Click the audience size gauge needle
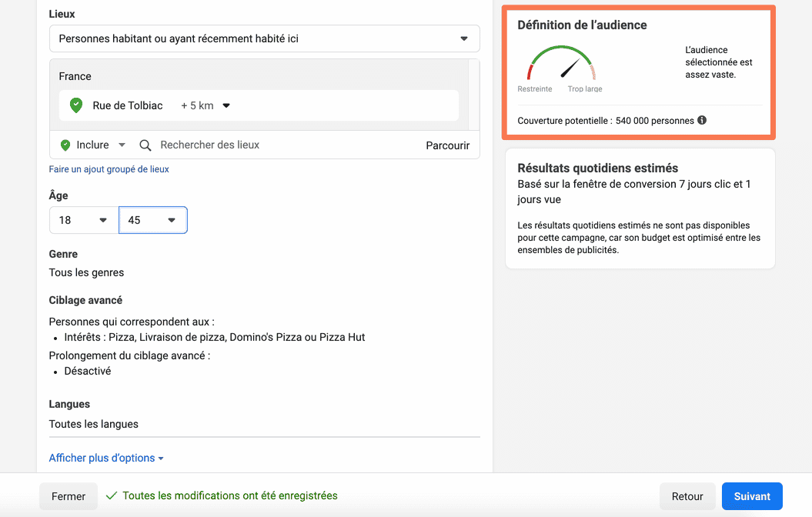This screenshot has width=812, height=517. tap(570, 68)
